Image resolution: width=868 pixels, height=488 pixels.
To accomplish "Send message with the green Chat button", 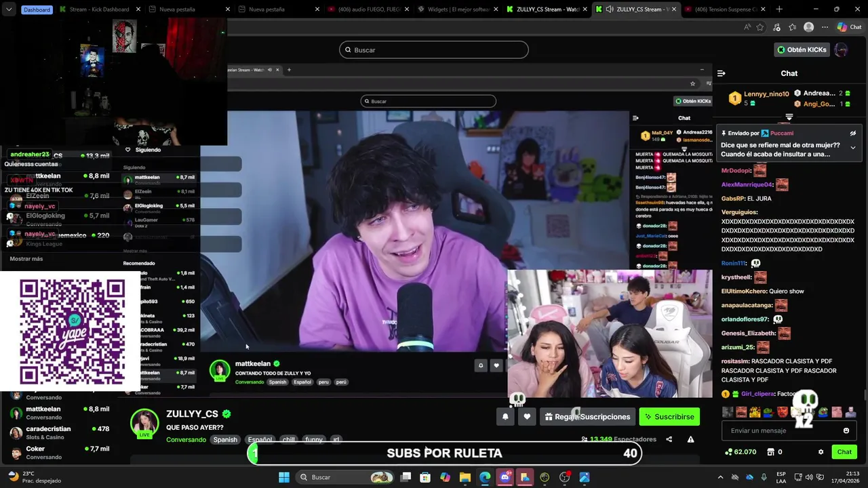I will pyautogui.click(x=844, y=452).
